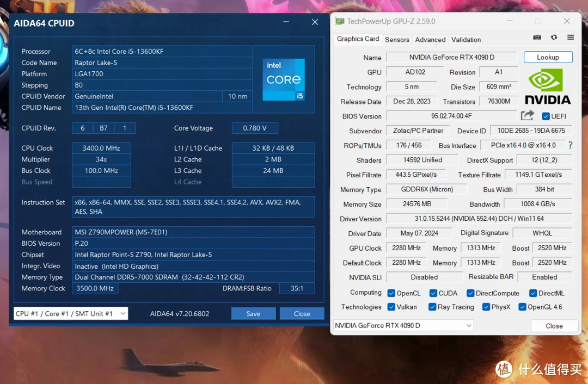Click the GPU-Z title bar app icon

coord(340,22)
